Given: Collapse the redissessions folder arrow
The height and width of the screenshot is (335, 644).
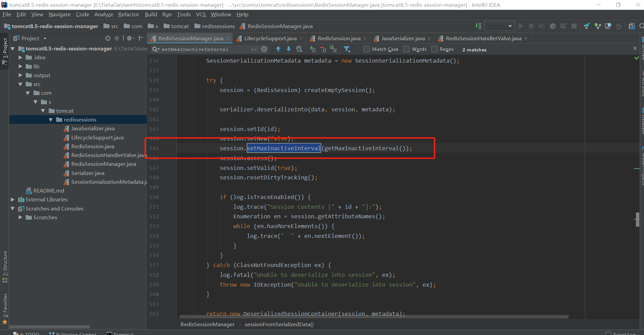Looking at the screenshot, I should pos(51,120).
